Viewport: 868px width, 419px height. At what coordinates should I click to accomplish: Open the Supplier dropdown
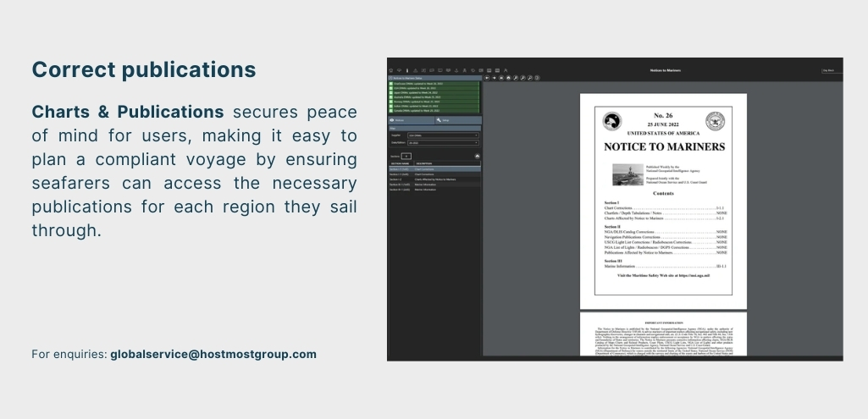[x=443, y=135]
